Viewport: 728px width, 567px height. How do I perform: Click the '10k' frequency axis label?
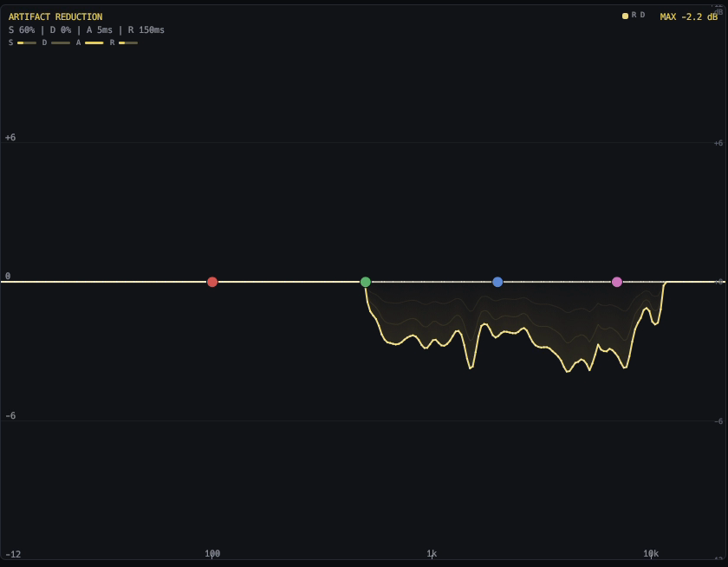point(651,553)
